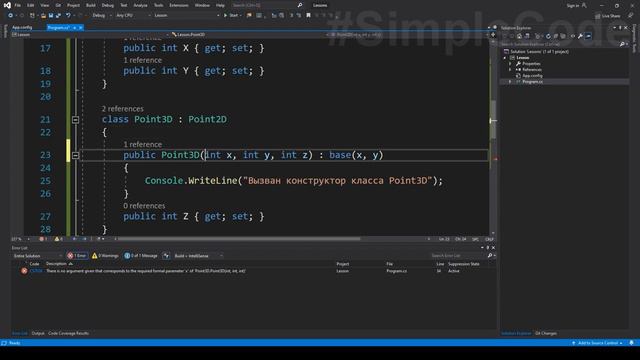Click '0 references' CodeLens above property Z
This screenshot has width=640, height=360.
pyautogui.click(x=144, y=205)
